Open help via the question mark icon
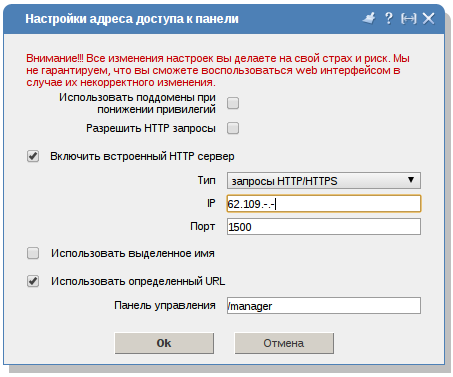This screenshot has width=453, height=377. click(x=388, y=18)
